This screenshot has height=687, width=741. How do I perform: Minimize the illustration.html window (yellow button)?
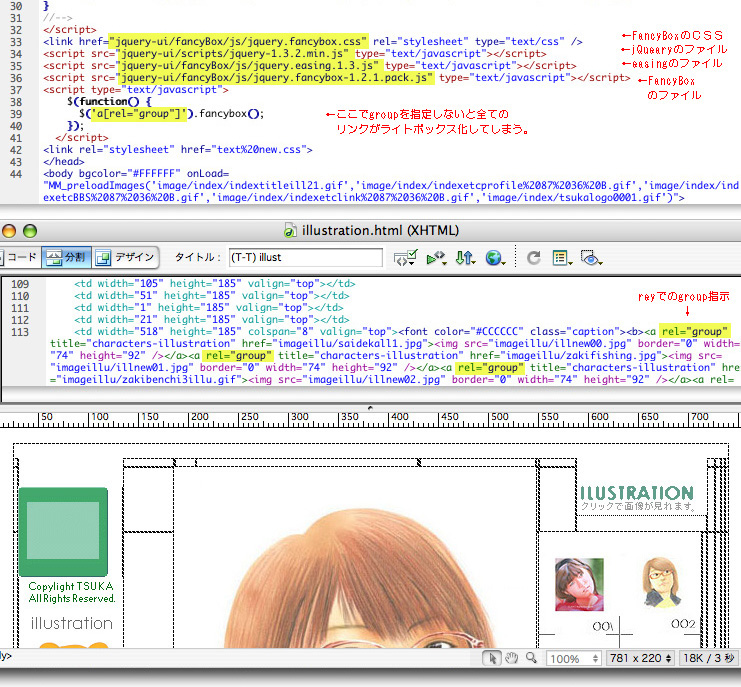(9, 231)
